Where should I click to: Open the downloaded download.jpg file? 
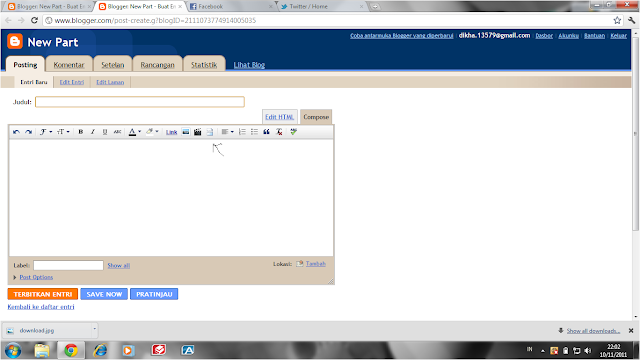48,330
